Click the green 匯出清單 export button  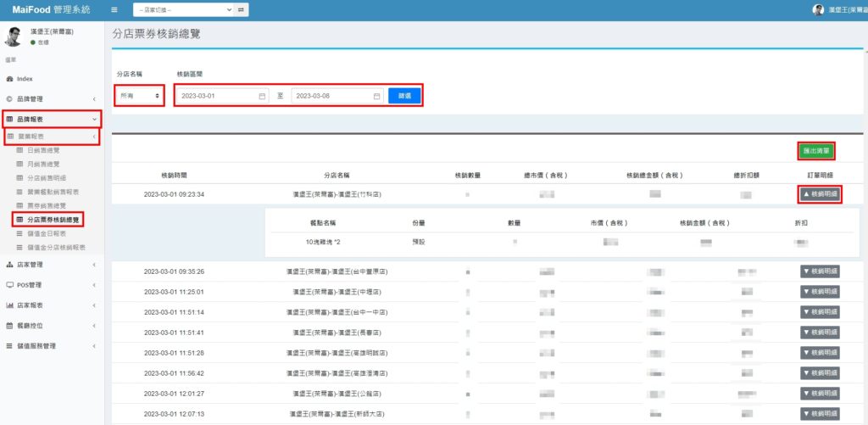coord(817,151)
